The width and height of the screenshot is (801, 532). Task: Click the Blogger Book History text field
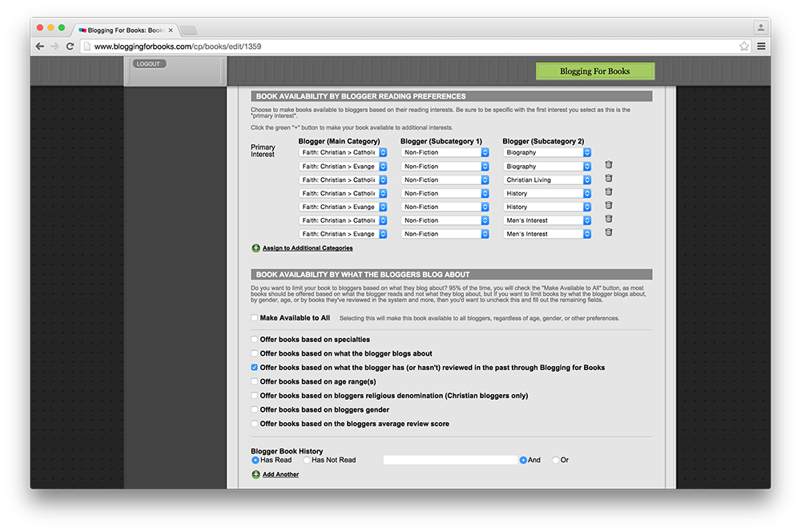coord(450,460)
